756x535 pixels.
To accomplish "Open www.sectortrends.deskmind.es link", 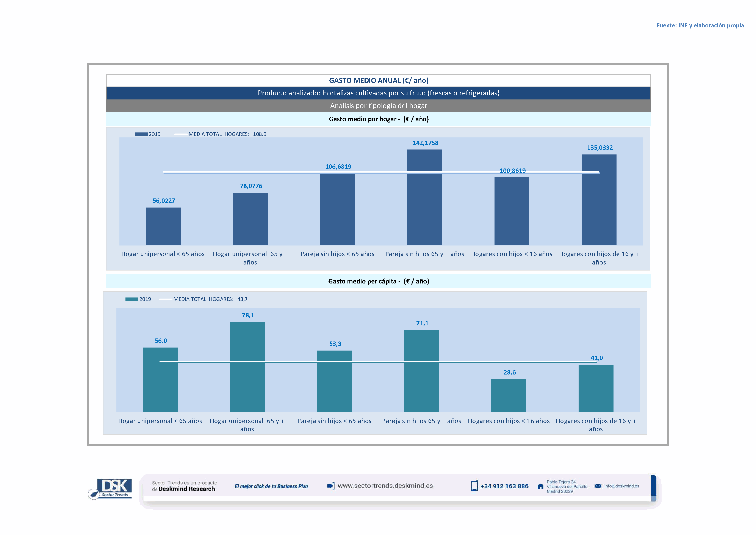I will (385, 486).
